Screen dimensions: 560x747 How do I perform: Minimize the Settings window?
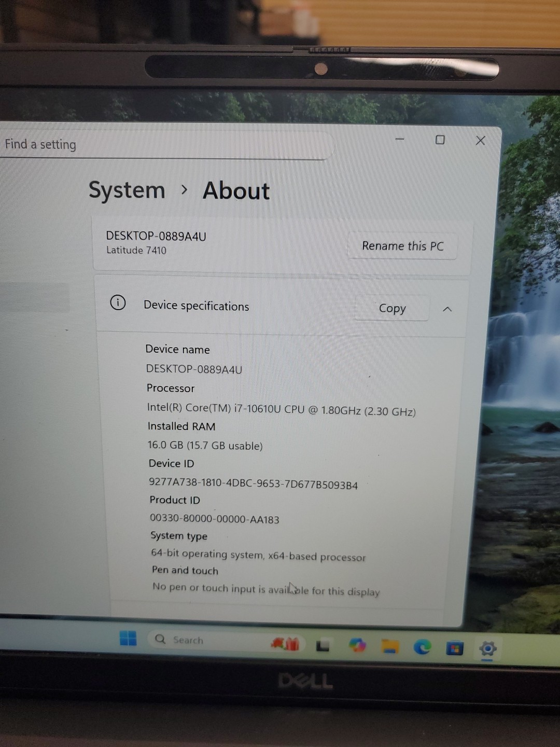click(x=399, y=139)
